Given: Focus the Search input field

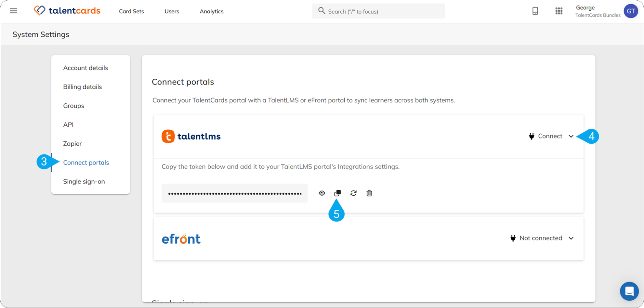Looking at the screenshot, I should 378,11.
